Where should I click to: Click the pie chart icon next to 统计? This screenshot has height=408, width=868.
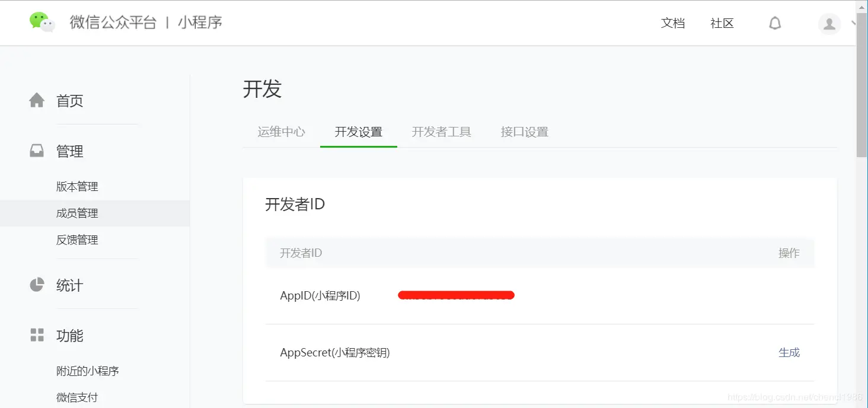(x=37, y=285)
